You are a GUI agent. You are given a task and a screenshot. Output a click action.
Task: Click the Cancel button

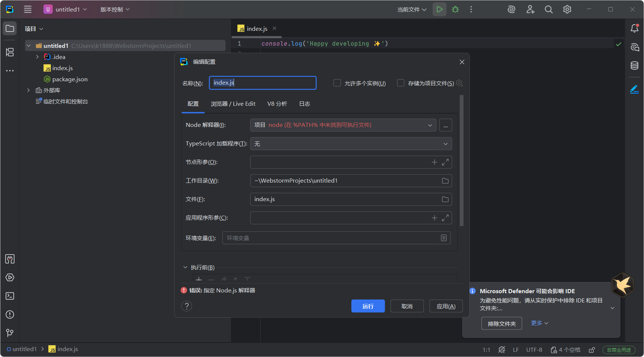407,306
